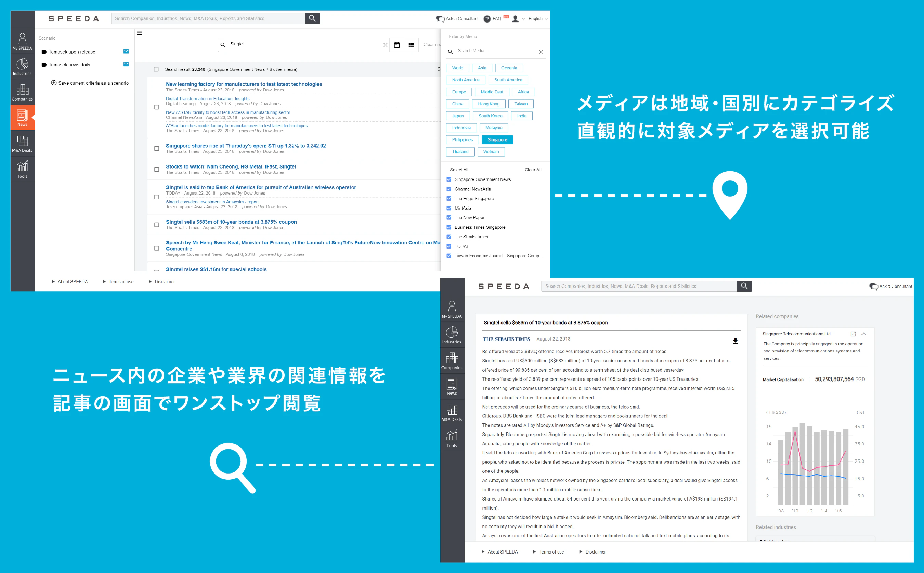Tick the select-all search results checkbox
Screen dimensions: 924x573
(156, 69)
